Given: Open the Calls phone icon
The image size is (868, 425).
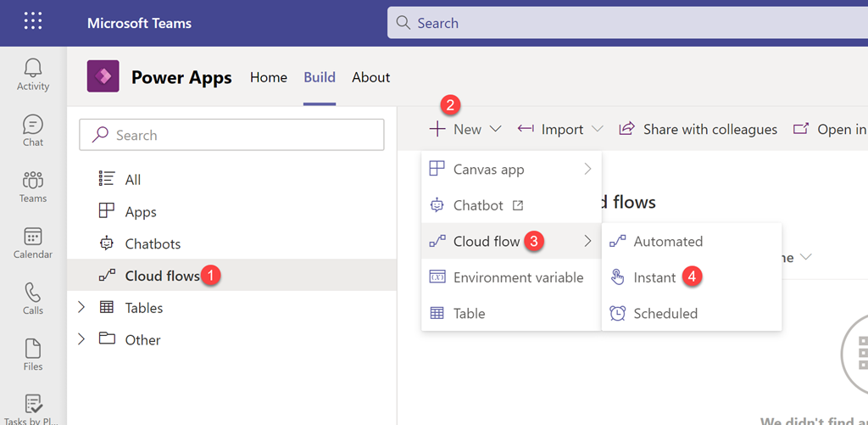Looking at the screenshot, I should click(x=33, y=299).
